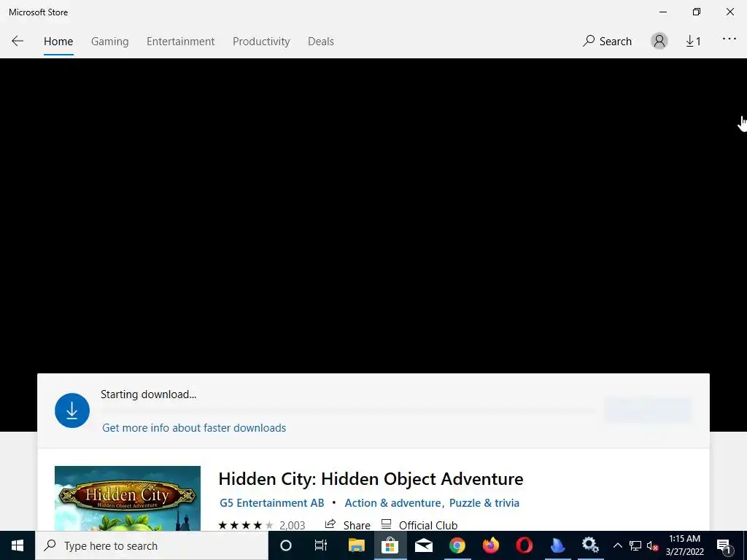Open the clock and date flyout

684,545
